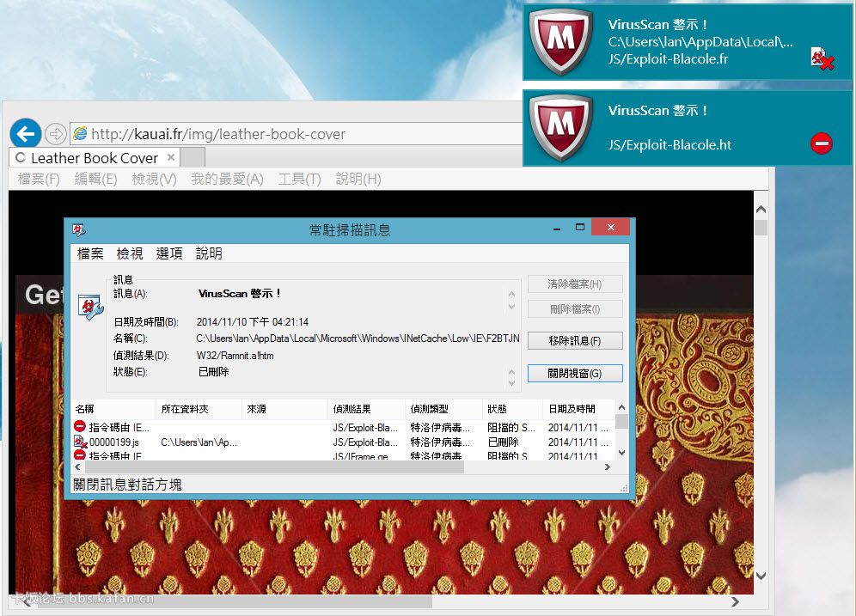Close the Leather Book Cover tab
Screen dimensions: 856x616
tap(171, 157)
